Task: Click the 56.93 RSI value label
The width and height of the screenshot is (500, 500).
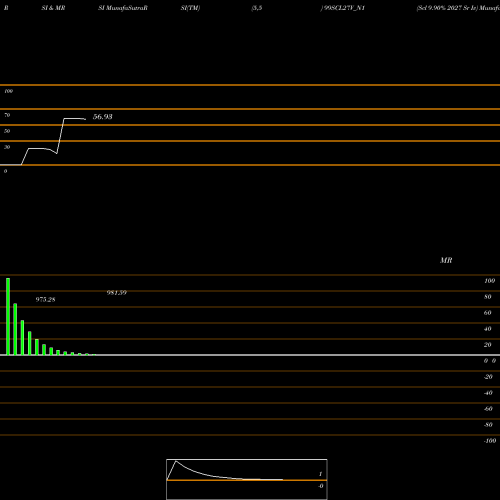Action: [102, 117]
